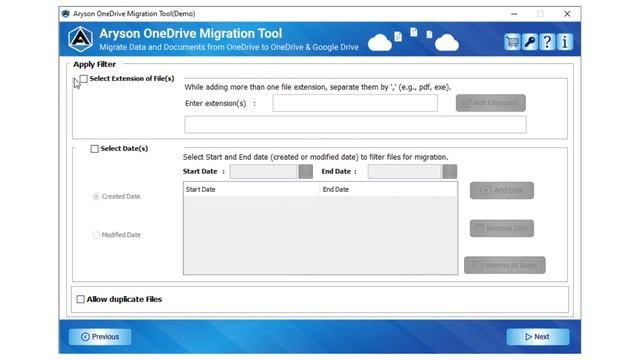This screenshot has width=640, height=360.
Task: Enable Select Extension of File(s) checkbox
Action: point(84,78)
